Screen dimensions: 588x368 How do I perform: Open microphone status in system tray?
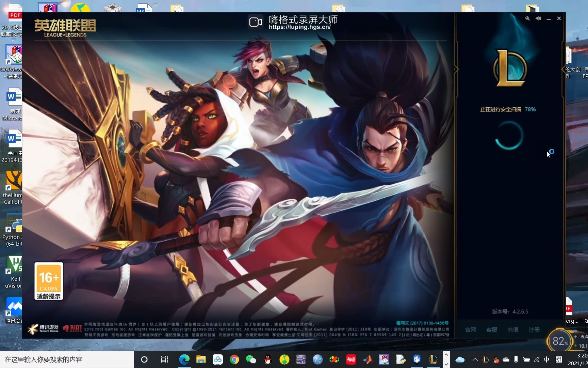tap(516, 359)
